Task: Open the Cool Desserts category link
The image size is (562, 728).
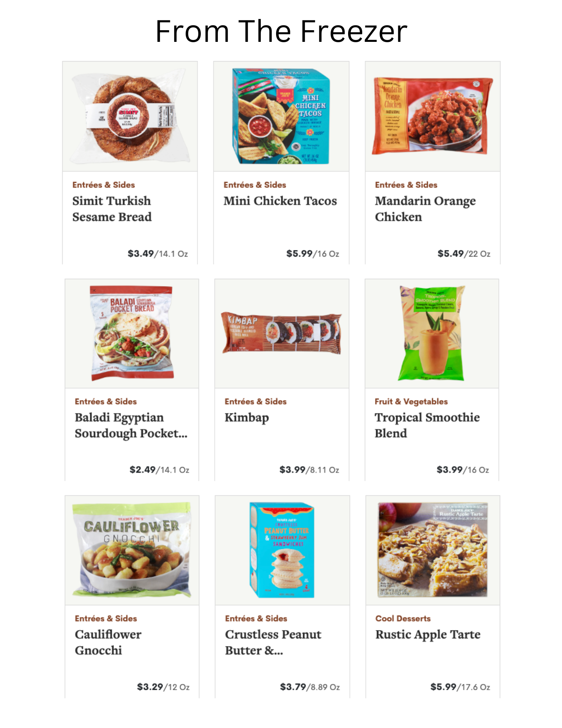Action: click(x=403, y=618)
